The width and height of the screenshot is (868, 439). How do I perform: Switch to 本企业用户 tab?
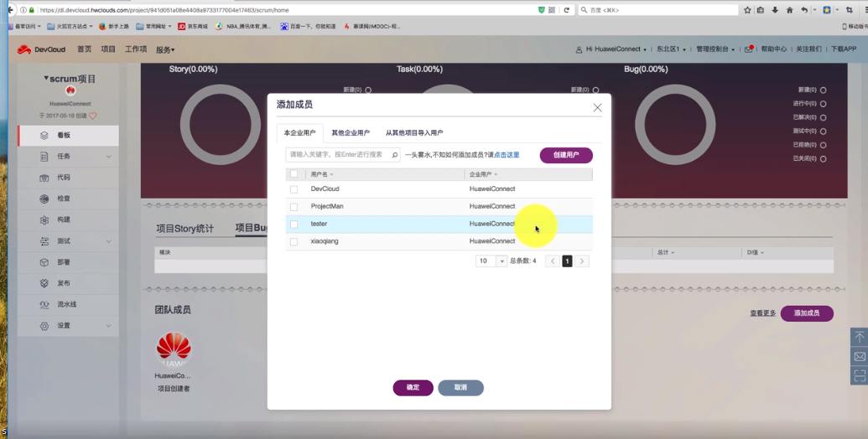(299, 133)
